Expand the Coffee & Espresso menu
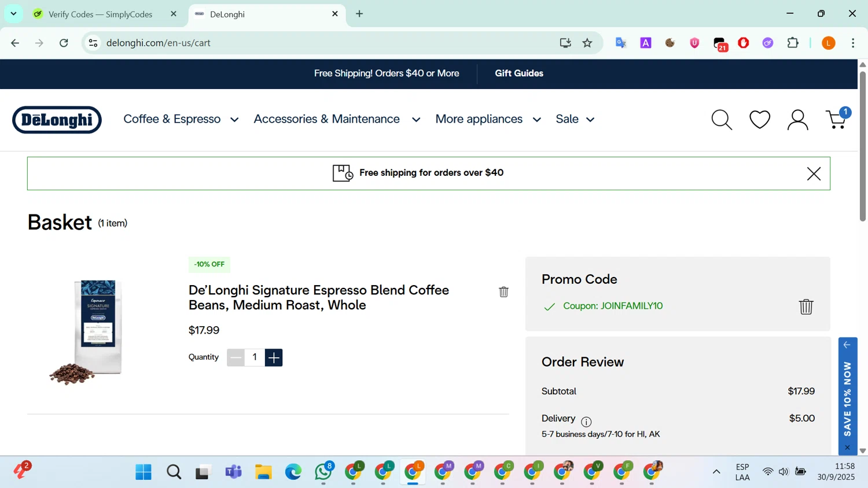This screenshot has height=488, width=868. click(181, 119)
